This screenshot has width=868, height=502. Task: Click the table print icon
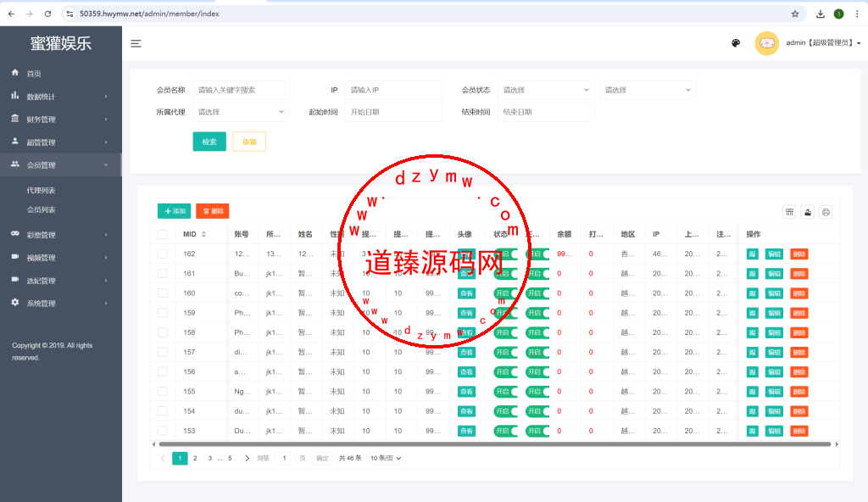(x=826, y=212)
